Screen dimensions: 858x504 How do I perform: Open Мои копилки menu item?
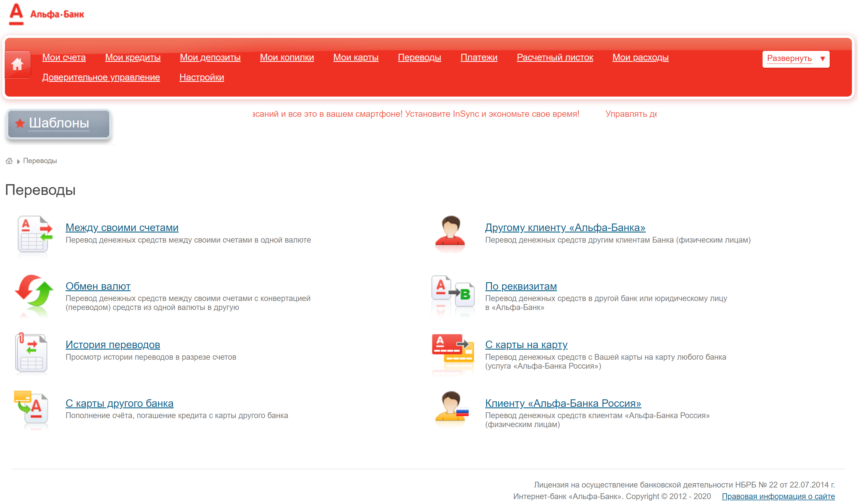pos(287,58)
